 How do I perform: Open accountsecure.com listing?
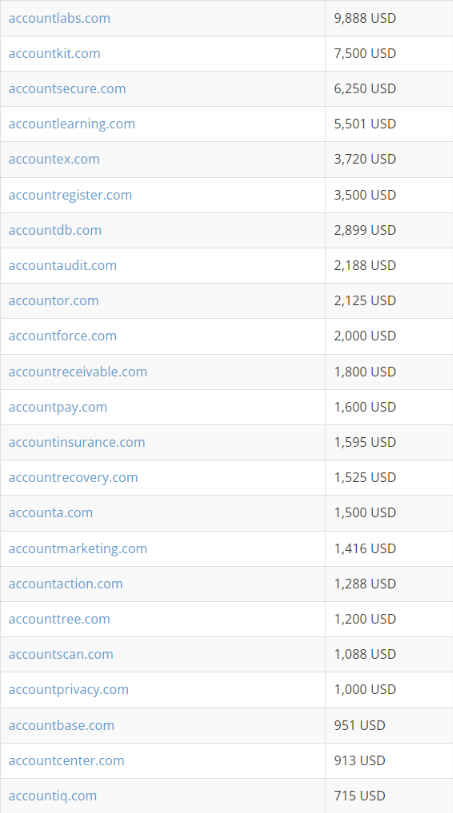click(67, 89)
